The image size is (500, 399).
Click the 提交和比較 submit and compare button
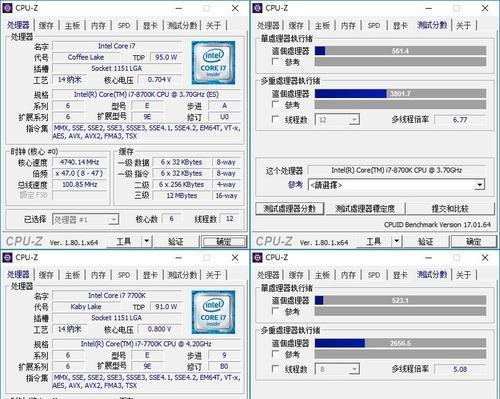[x=450, y=209]
